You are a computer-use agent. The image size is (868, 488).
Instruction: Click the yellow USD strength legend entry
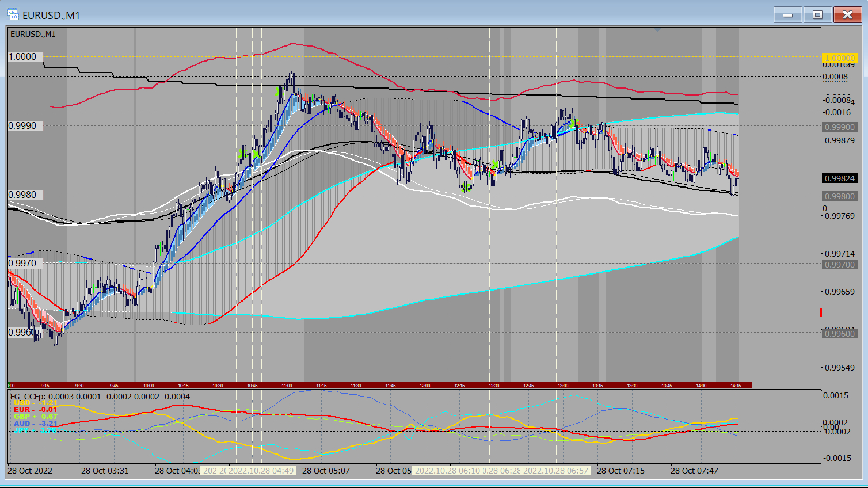[x=36, y=403]
